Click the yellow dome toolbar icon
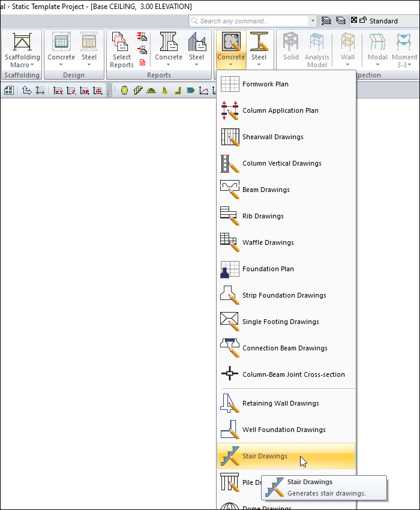The height and width of the screenshot is (510, 420). click(x=151, y=91)
